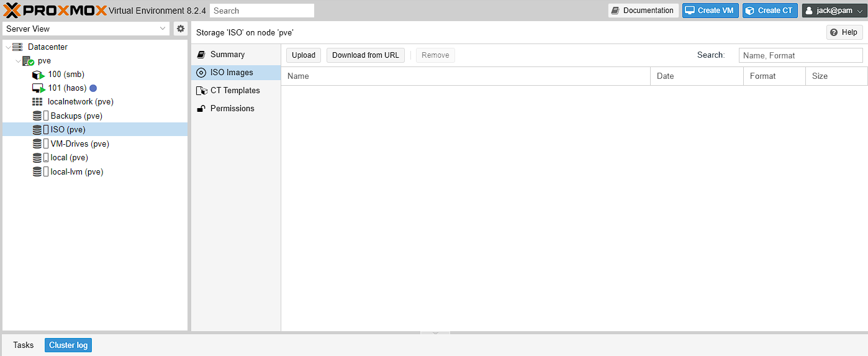Collapse the pve node in tree
The width and height of the screenshot is (868, 356).
(18, 61)
